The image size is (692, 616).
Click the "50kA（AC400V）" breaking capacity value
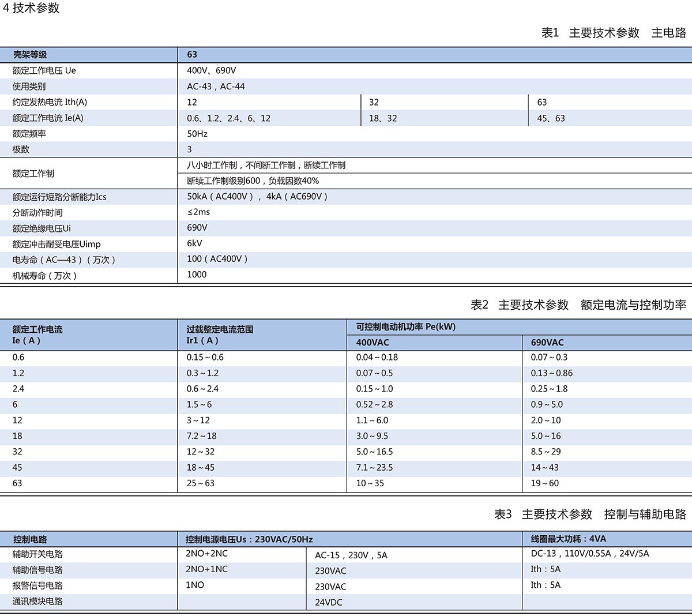220,197
